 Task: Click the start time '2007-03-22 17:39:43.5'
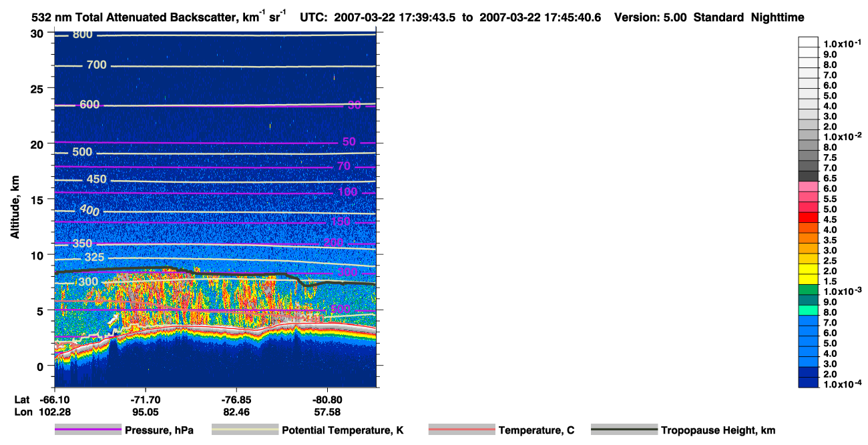[x=394, y=17]
